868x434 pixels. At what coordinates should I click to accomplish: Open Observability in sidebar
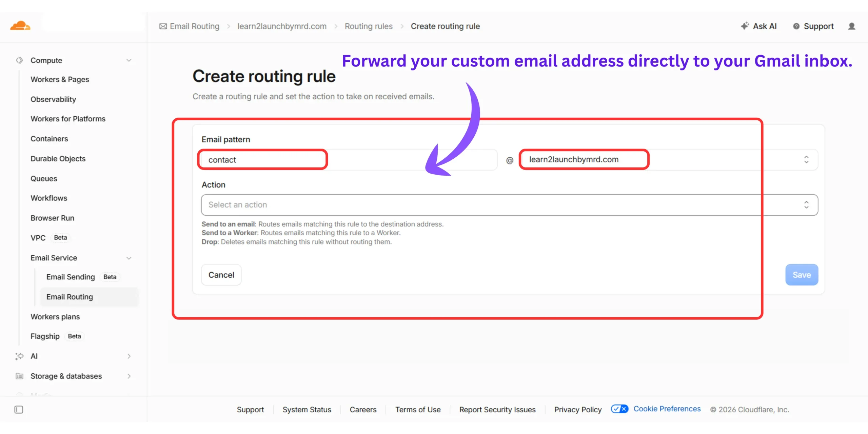(53, 99)
